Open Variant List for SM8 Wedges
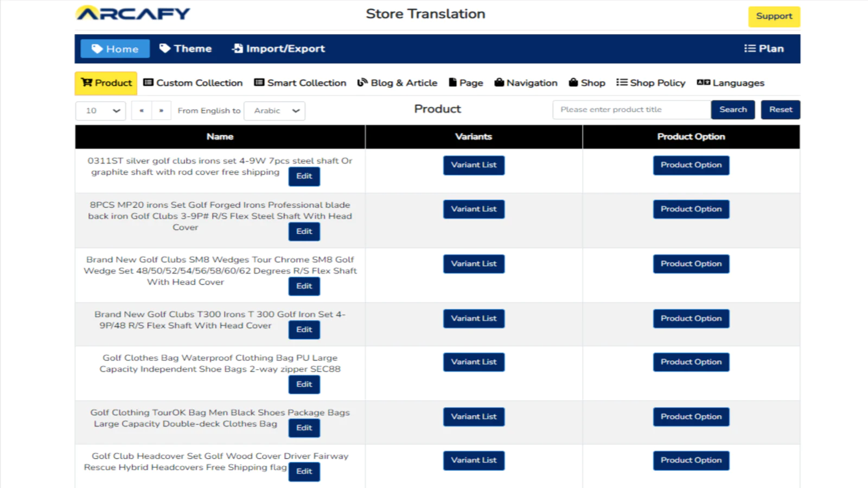This screenshot has width=868, height=488. click(474, 264)
